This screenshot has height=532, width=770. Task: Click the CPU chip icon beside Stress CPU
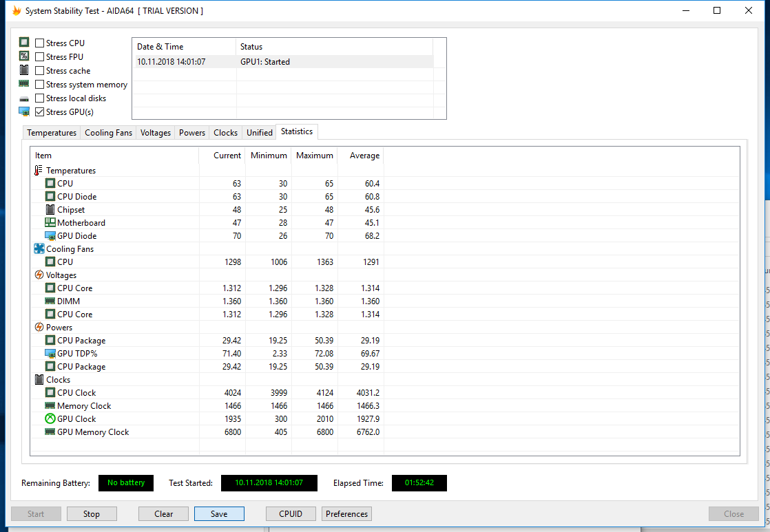(24, 42)
